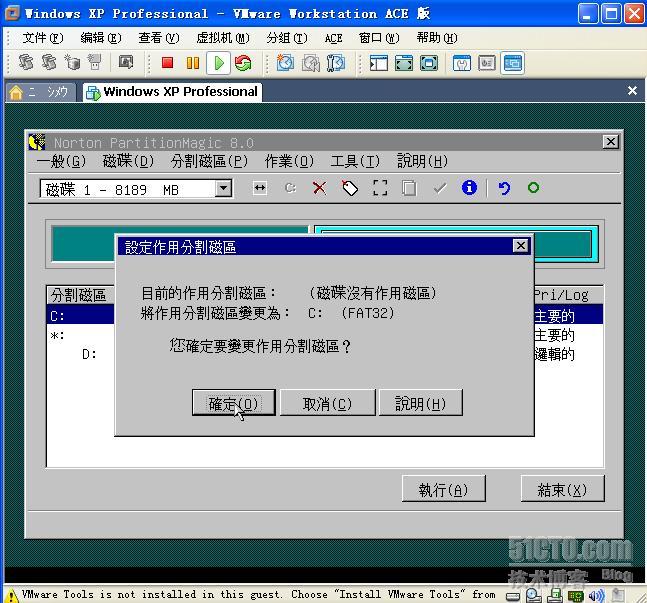Click the reset VM icon

click(x=243, y=63)
